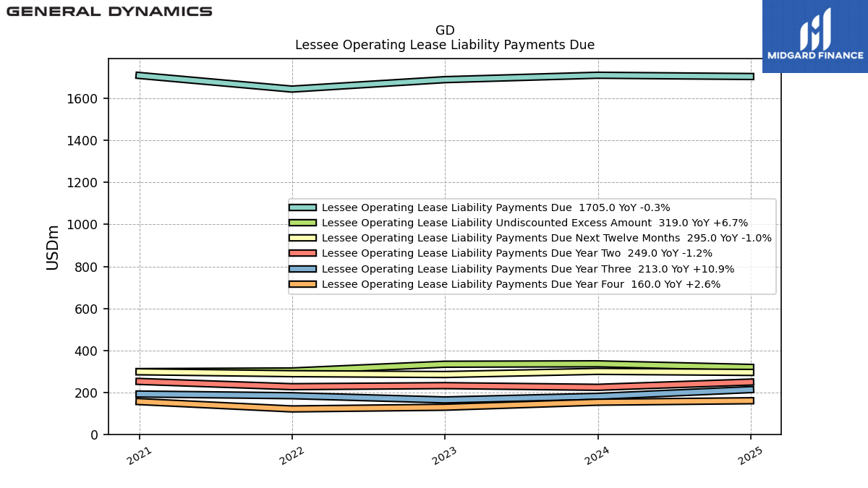The height and width of the screenshot is (488, 868).
Task: Click the 2023 x-axis tick label
Action: coord(445,455)
